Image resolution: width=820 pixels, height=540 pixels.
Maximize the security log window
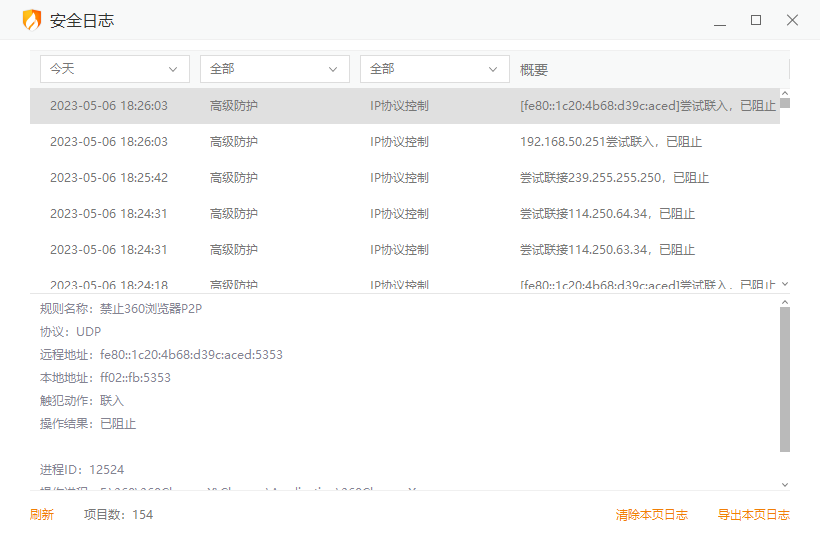(x=756, y=20)
